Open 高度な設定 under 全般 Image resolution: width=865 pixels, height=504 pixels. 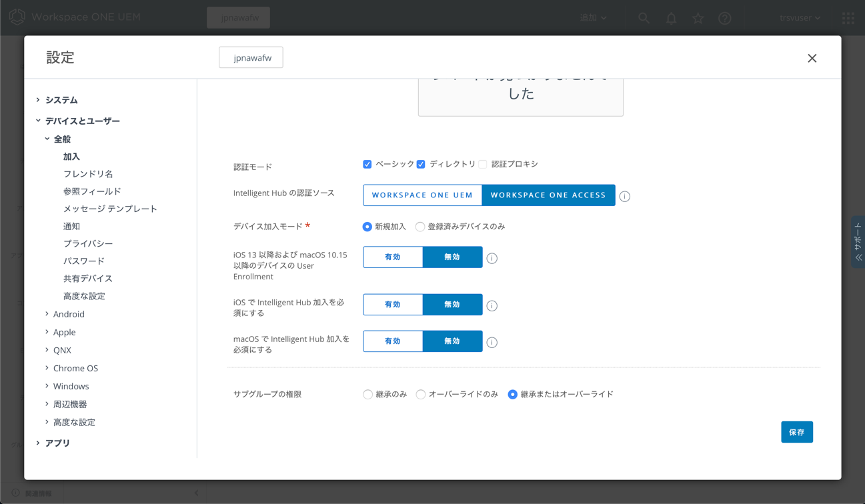pos(84,296)
